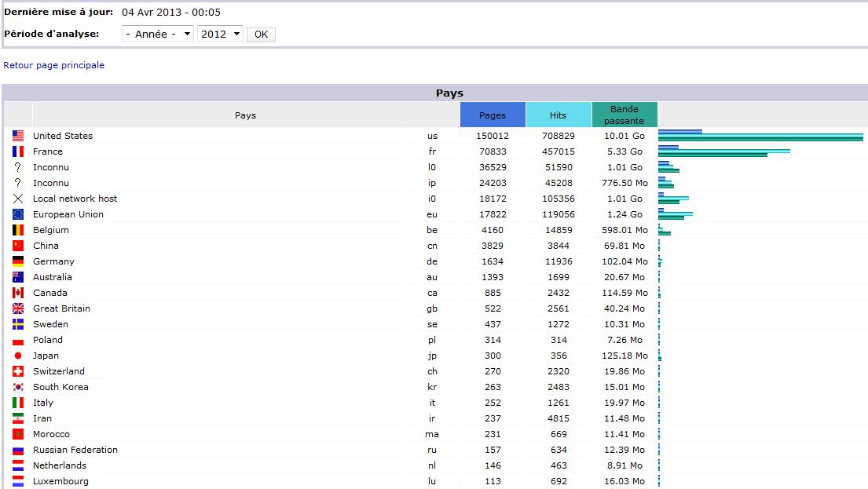
Task: Click the Bande passante column header
Action: 624,115
